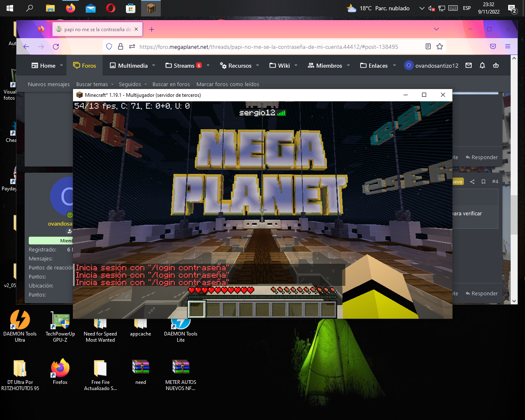Click the Firefox reload page button

pos(56,47)
